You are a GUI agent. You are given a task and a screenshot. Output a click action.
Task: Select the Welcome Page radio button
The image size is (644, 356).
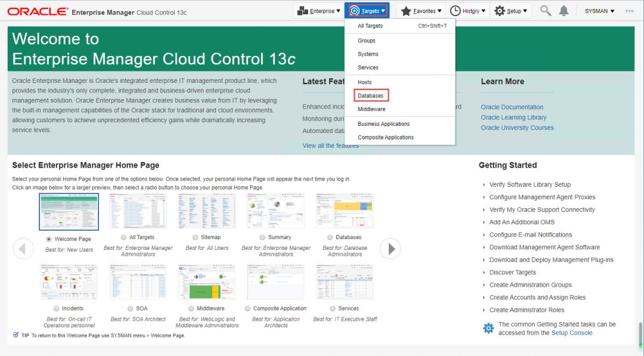coord(49,239)
